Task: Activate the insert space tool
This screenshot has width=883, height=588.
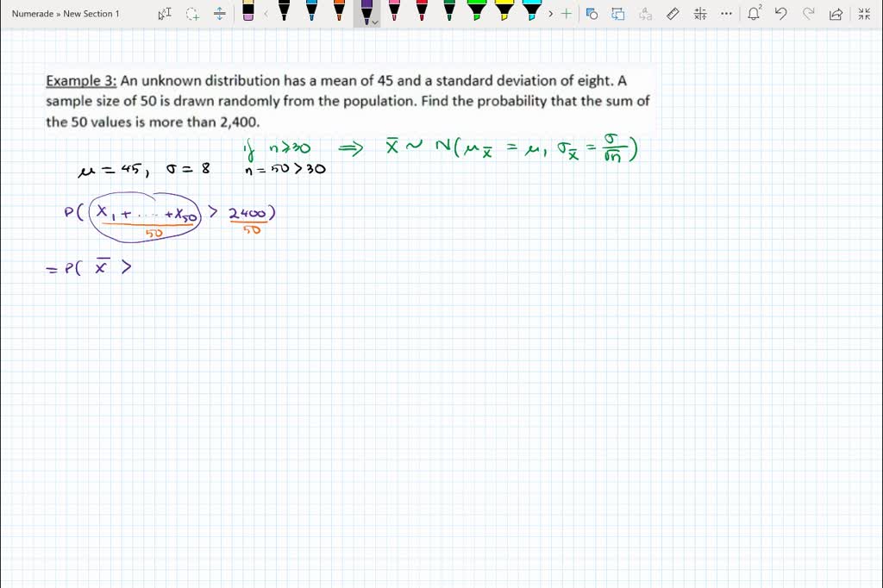Action: (x=219, y=14)
